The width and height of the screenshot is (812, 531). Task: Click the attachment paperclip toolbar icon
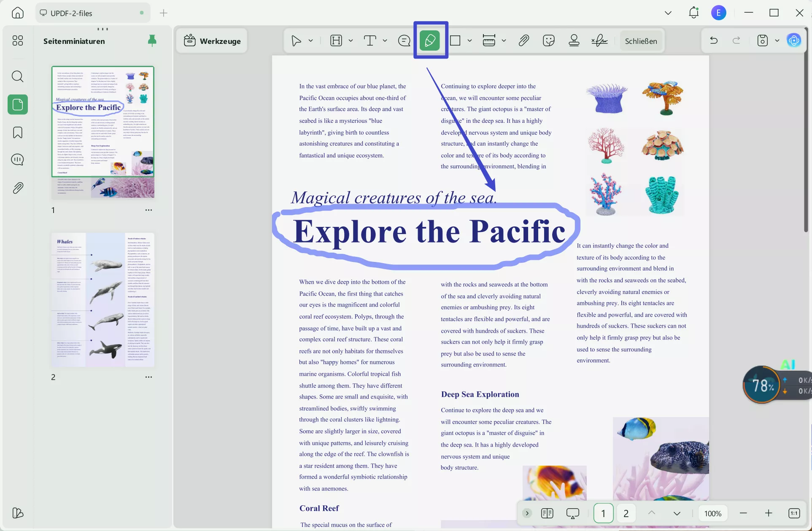pos(523,41)
